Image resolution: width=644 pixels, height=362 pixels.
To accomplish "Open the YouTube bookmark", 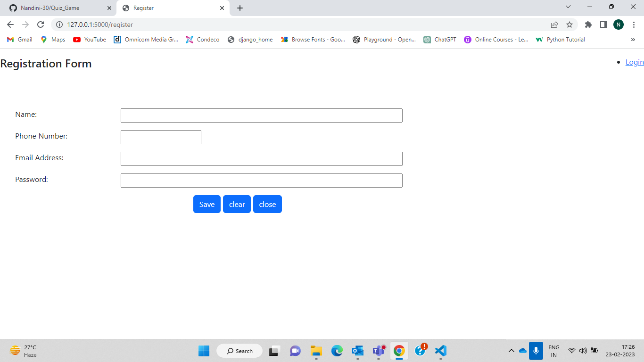I will click(x=89, y=40).
